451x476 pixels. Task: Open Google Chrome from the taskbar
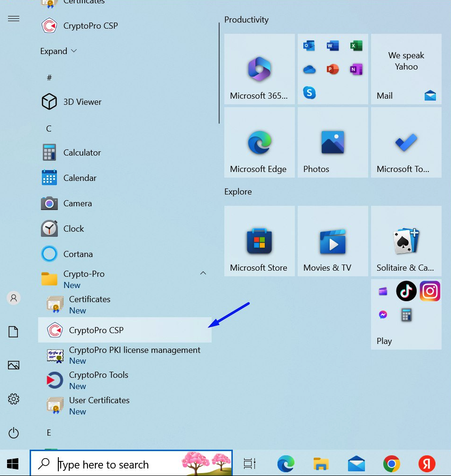point(391,464)
